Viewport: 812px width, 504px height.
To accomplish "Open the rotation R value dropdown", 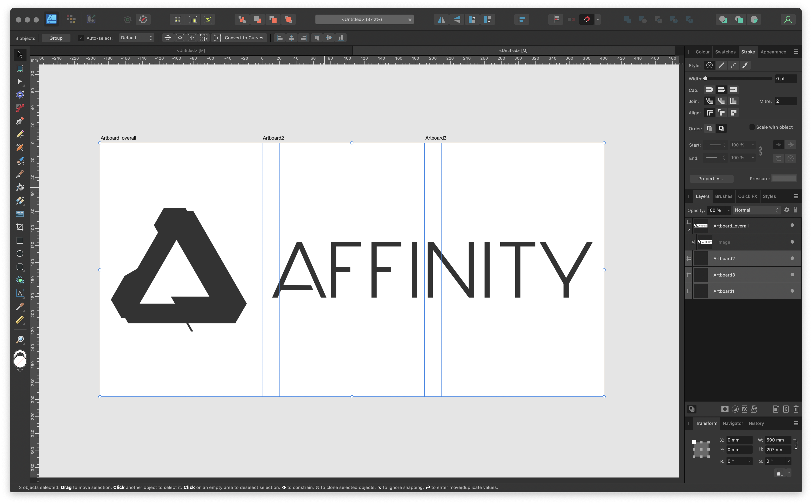I will click(x=750, y=461).
